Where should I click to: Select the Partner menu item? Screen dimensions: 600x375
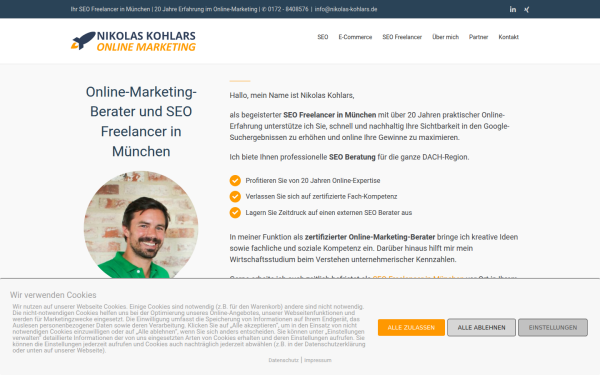pyautogui.click(x=478, y=37)
